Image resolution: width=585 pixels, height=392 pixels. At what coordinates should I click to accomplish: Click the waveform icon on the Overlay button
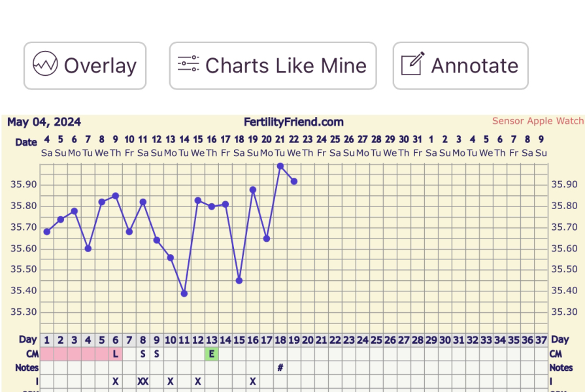pyautogui.click(x=44, y=65)
